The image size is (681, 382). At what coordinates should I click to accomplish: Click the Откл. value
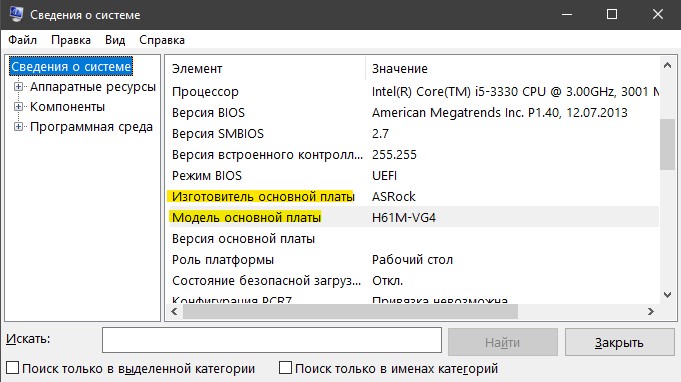coord(387,280)
